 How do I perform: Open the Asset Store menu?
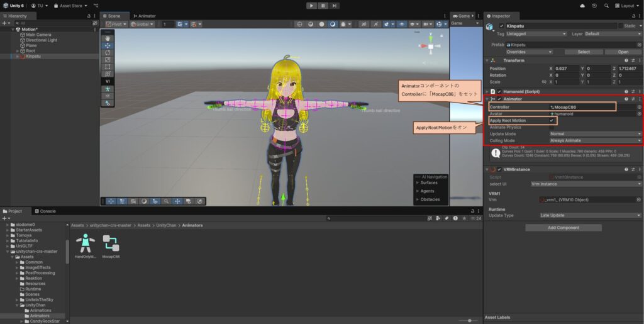tap(70, 6)
